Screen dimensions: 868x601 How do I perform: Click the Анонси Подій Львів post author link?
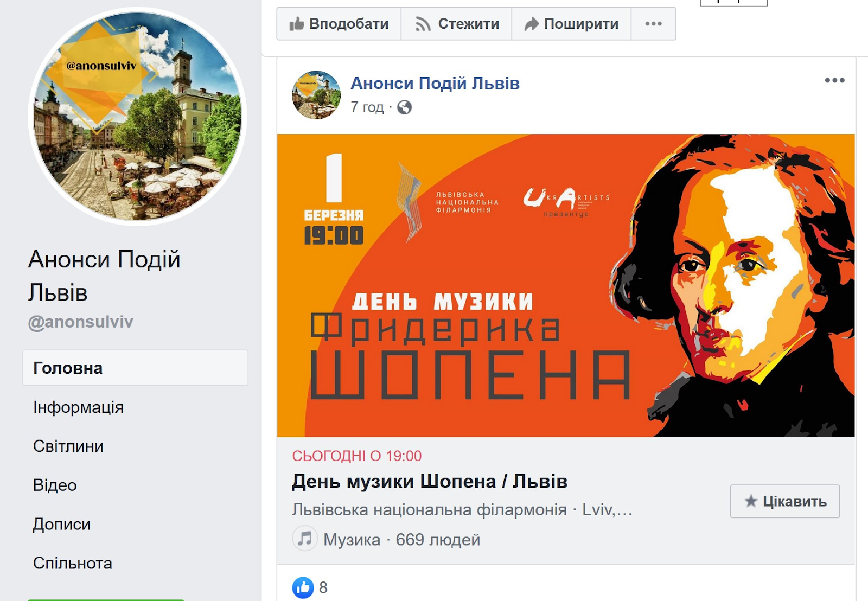click(x=435, y=84)
